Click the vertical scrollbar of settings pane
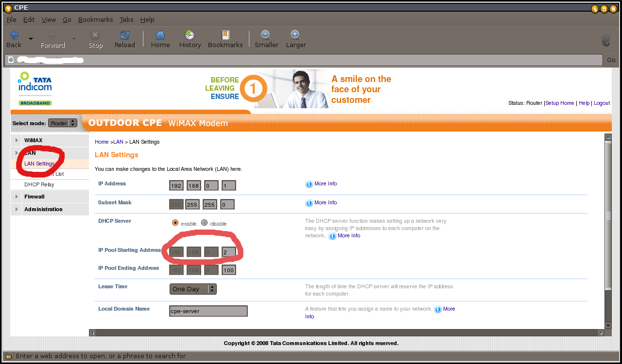Screen dimensions: 622x364 608,216
